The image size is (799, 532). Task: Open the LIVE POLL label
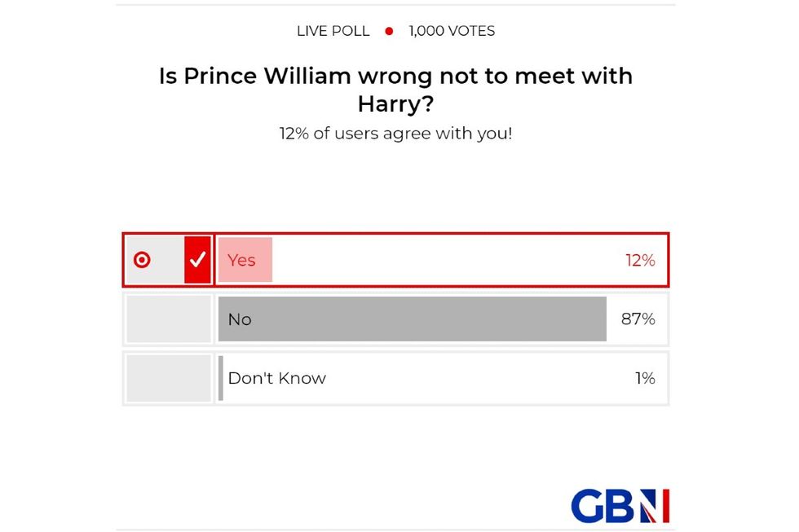(333, 31)
